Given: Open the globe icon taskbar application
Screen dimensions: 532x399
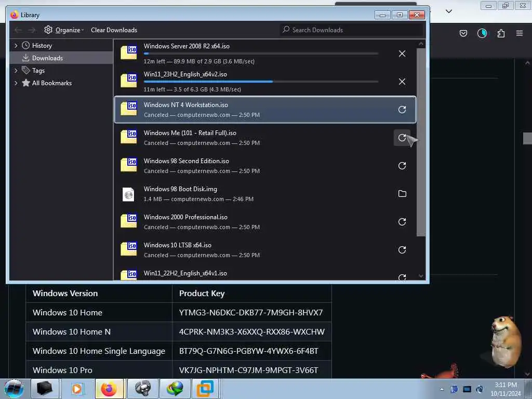Looking at the screenshot, I should tap(175, 389).
